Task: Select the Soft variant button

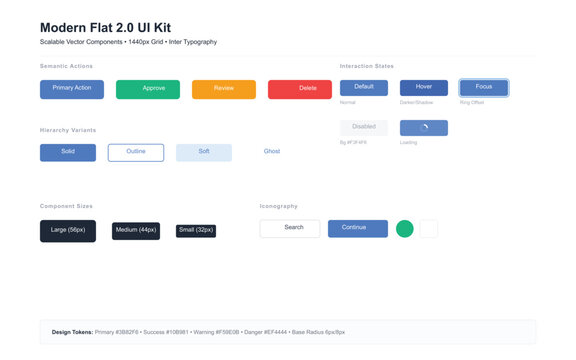Action: point(204,152)
